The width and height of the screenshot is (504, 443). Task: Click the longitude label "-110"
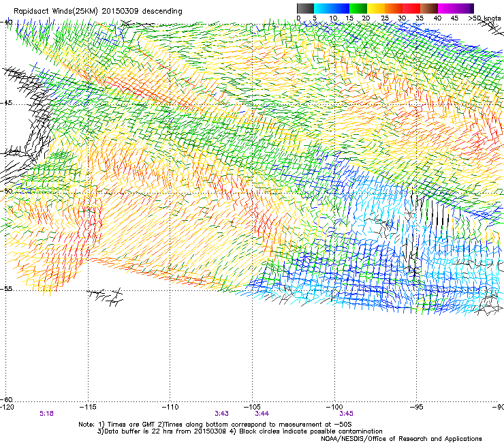click(x=170, y=407)
